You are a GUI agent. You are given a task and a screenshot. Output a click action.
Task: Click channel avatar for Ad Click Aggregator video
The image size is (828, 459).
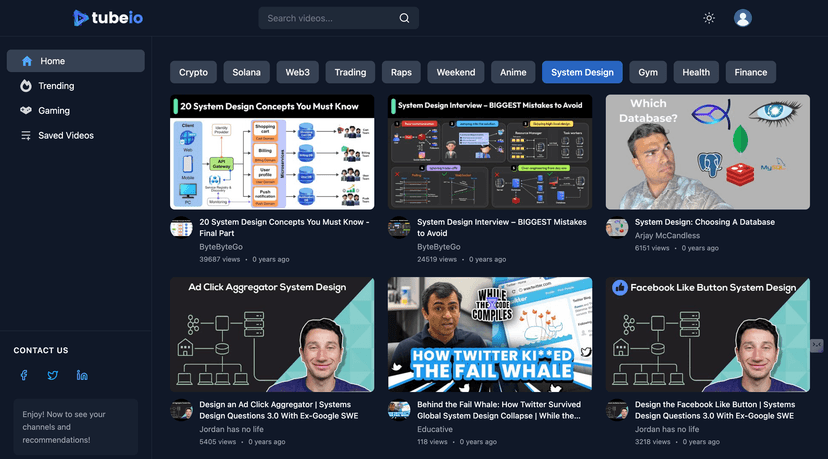[x=181, y=410]
